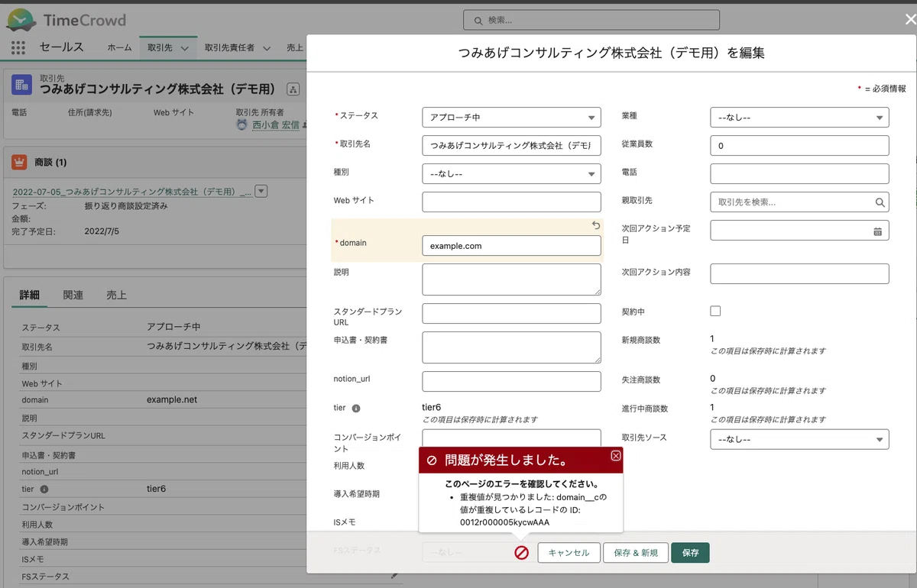The width and height of the screenshot is (917, 588).
Task: Click the 商談 (1) related list title
Action: (50, 163)
